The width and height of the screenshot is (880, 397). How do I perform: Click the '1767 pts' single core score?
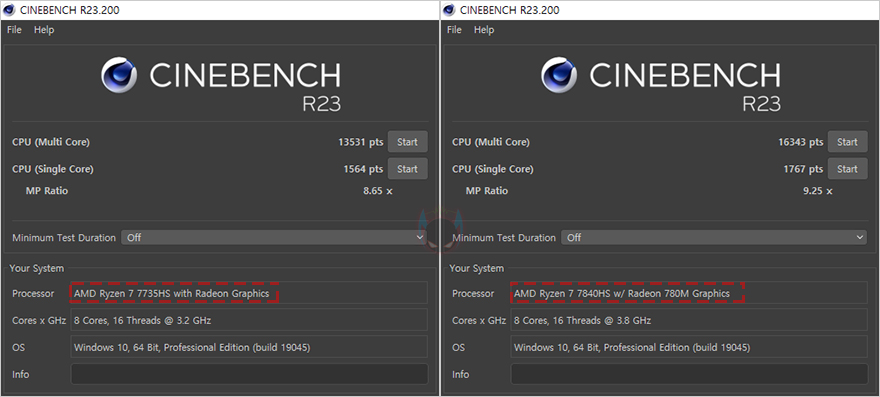(803, 169)
